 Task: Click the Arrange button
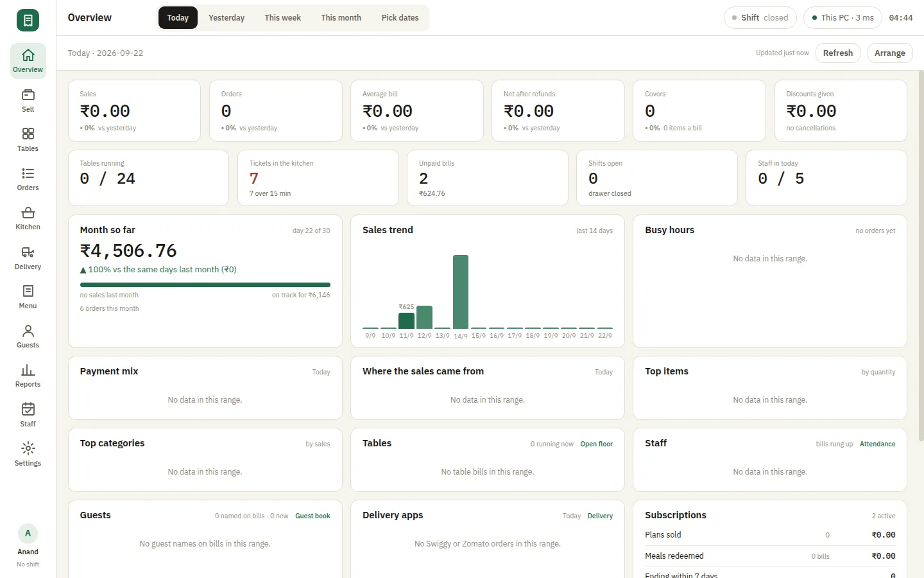click(x=889, y=53)
